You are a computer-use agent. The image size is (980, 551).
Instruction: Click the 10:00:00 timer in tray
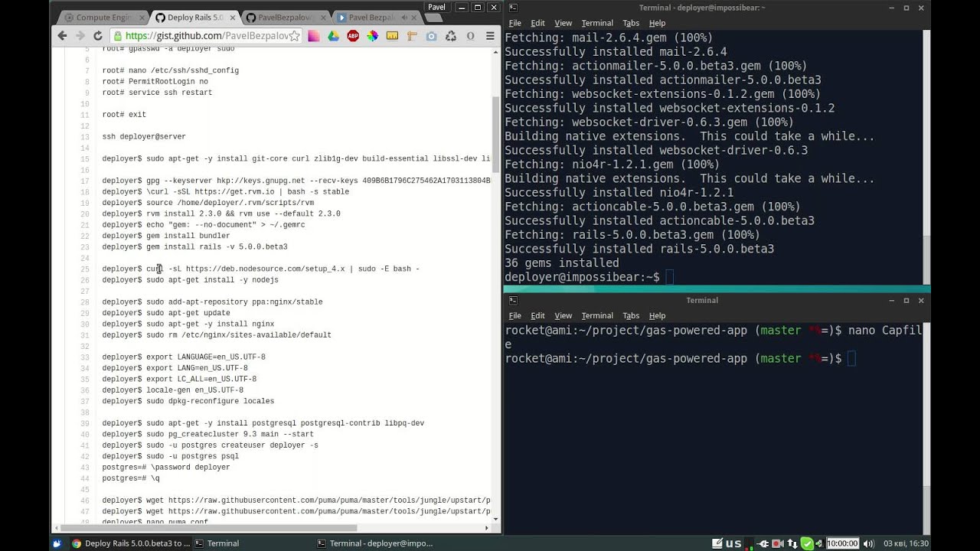point(842,543)
